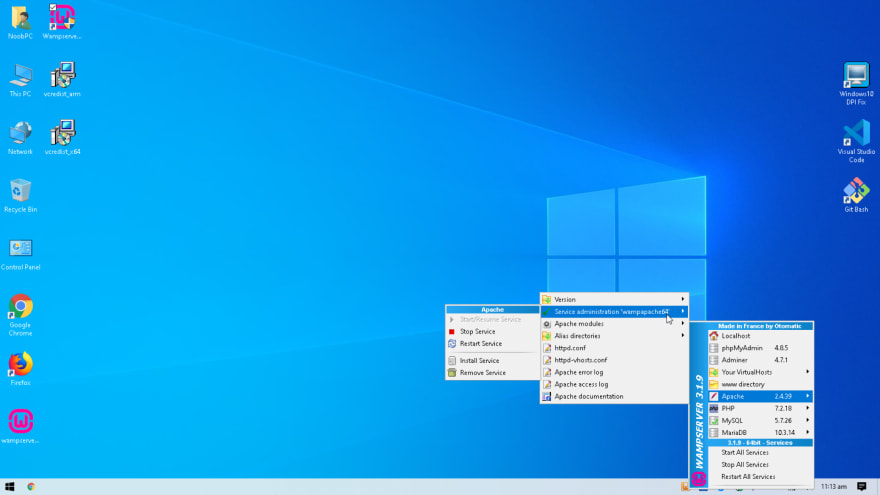Screen dimensions: 880x495
Task: Open the Windows Start button
Action: tap(10, 487)
